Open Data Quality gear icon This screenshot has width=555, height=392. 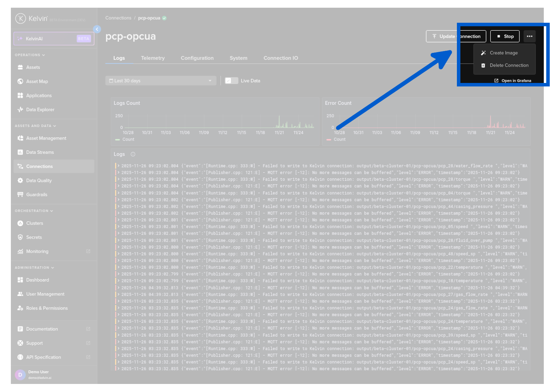click(x=20, y=181)
